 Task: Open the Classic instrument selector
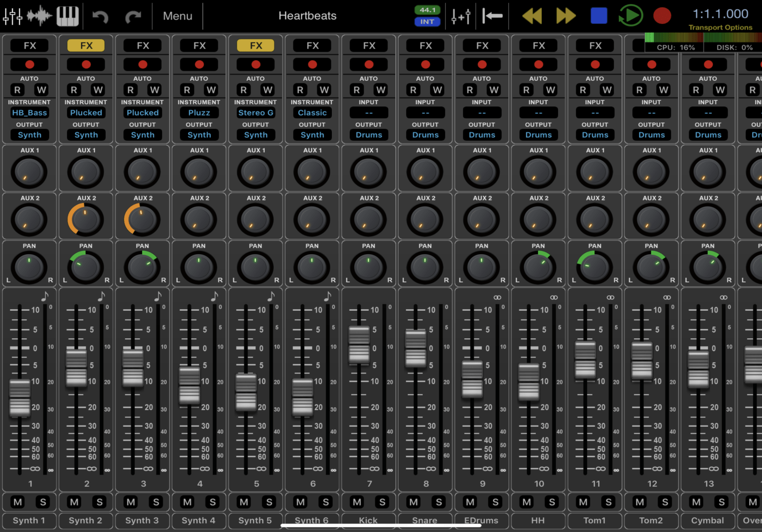[312, 113]
